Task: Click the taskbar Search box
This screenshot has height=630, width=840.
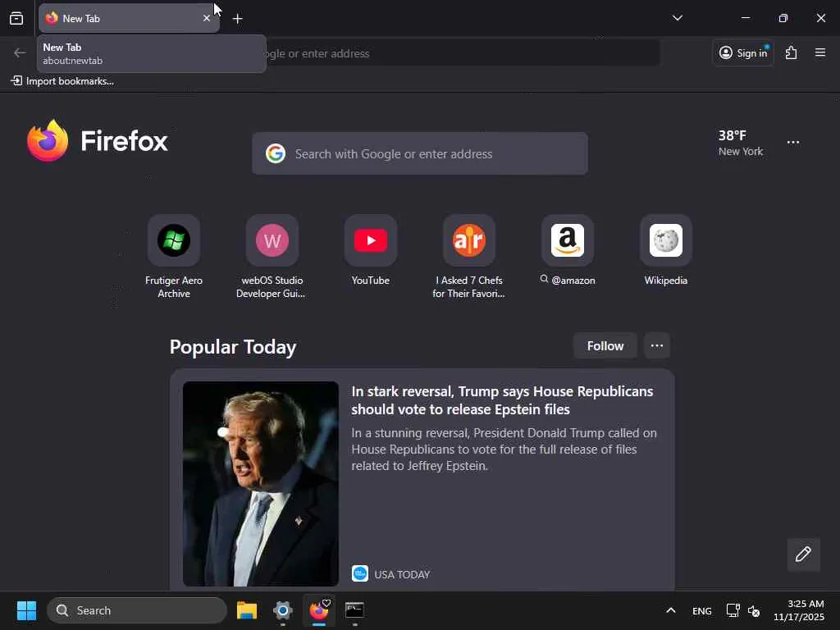Action: [137, 610]
